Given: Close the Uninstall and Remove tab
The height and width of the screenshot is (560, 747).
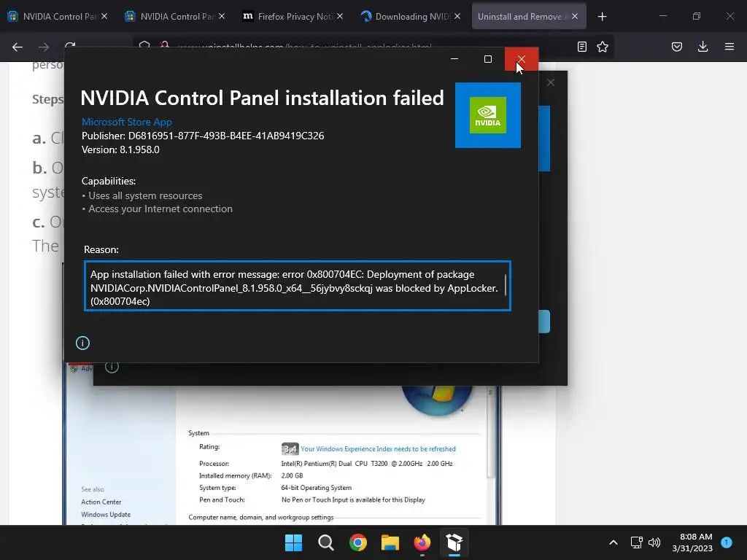Looking at the screenshot, I should coord(575,17).
